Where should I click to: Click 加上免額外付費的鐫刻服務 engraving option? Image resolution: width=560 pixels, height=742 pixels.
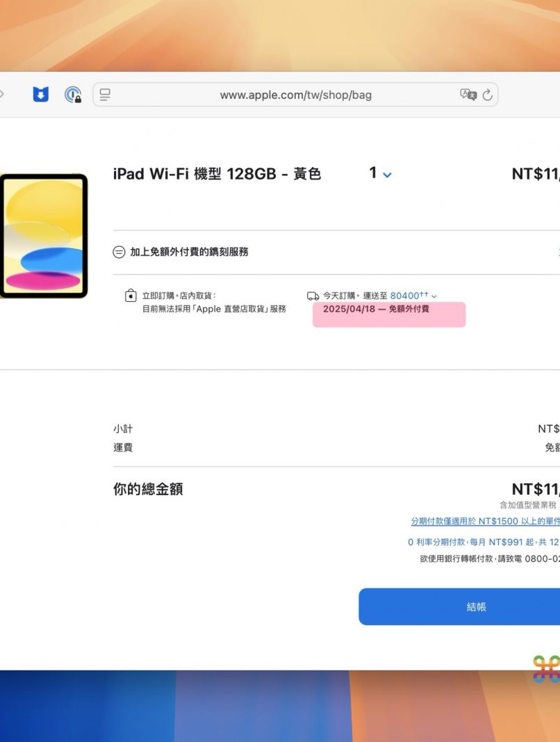click(189, 252)
